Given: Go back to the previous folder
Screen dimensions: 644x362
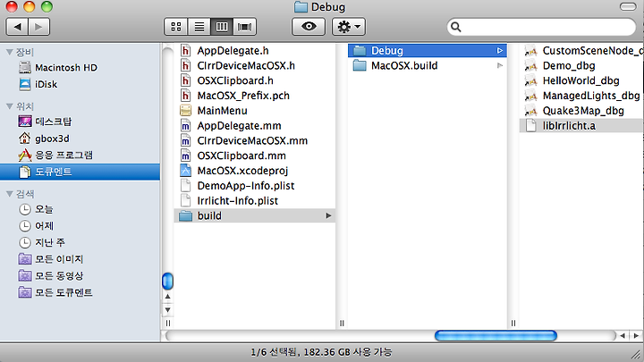Looking at the screenshot, I should (17, 27).
